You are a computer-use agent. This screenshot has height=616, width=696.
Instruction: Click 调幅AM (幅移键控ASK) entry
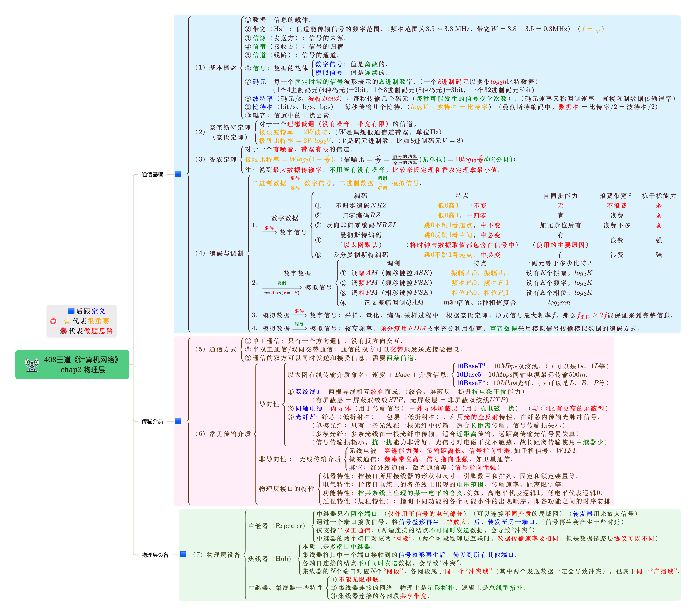pos(392,273)
